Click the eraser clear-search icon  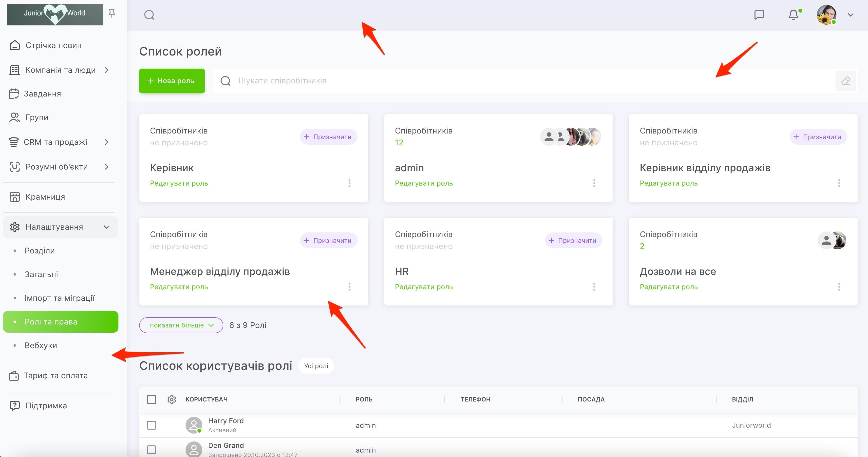845,81
